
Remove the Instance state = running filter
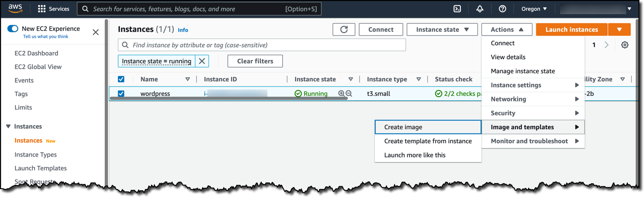[202, 61]
